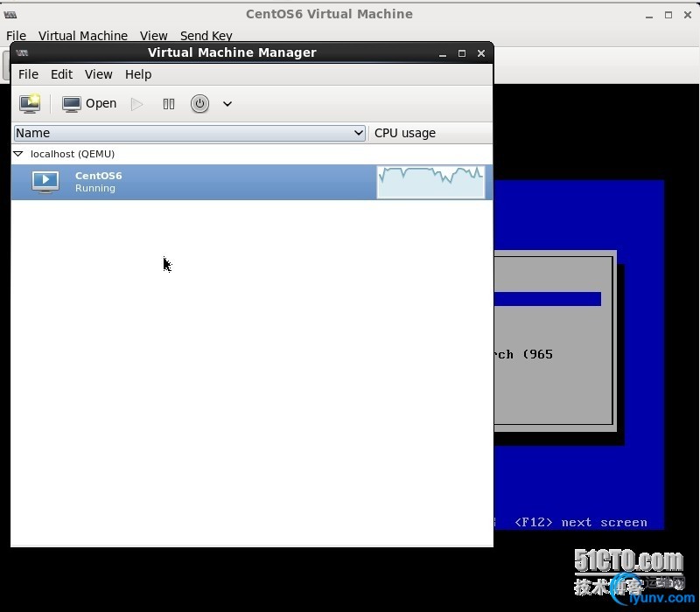This screenshot has height=612, width=700.
Task: Shut down VM with power button
Action: pyautogui.click(x=199, y=103)
